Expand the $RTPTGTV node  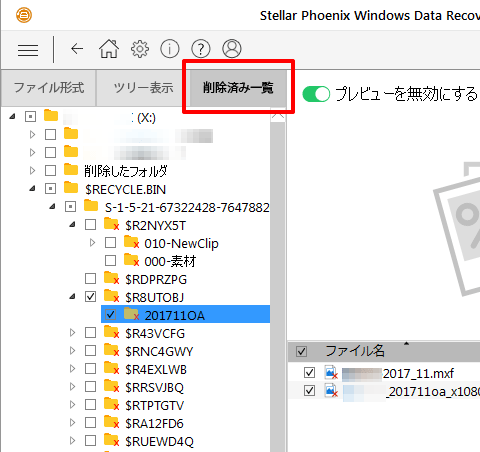(x=72, y=405)
